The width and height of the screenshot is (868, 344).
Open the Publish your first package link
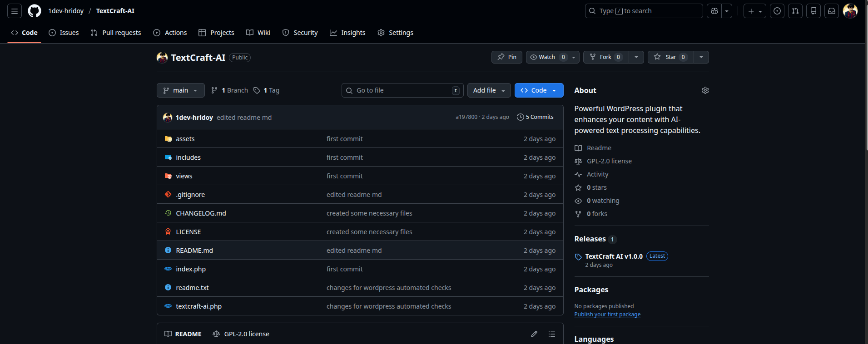click(607, 315)
